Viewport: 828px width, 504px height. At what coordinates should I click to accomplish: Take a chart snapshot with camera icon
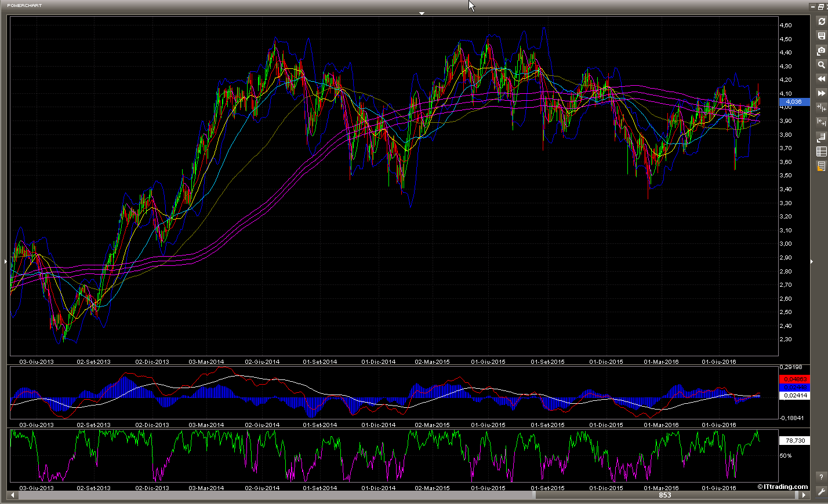(821, 50)
